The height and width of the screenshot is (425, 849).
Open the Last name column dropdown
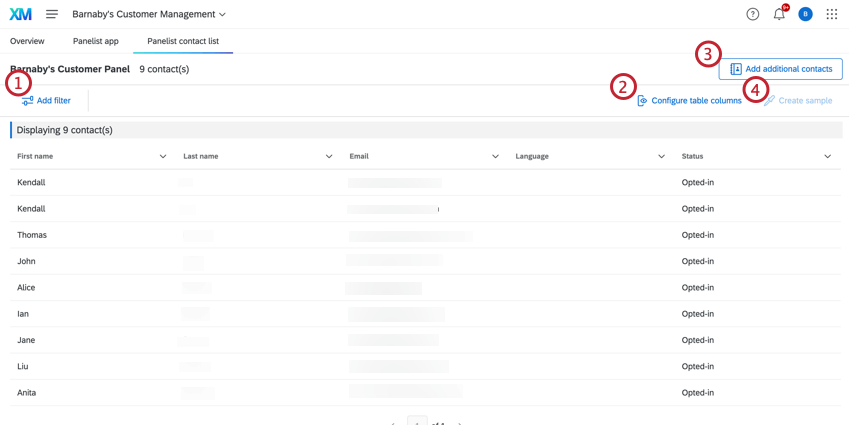coord(329,156)
